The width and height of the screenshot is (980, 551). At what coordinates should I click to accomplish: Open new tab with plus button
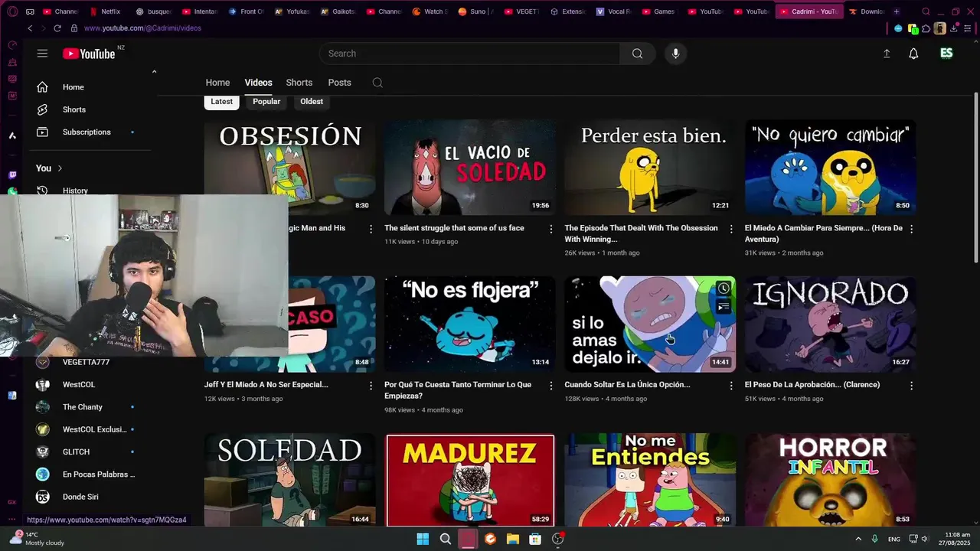tap(897, 11)
